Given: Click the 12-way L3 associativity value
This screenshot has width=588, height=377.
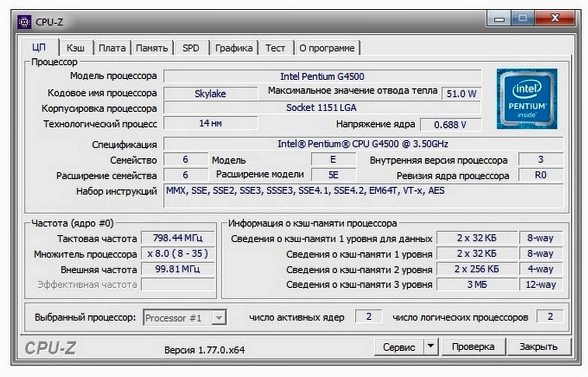Looking at the screenshot, I should pos(541,284).
